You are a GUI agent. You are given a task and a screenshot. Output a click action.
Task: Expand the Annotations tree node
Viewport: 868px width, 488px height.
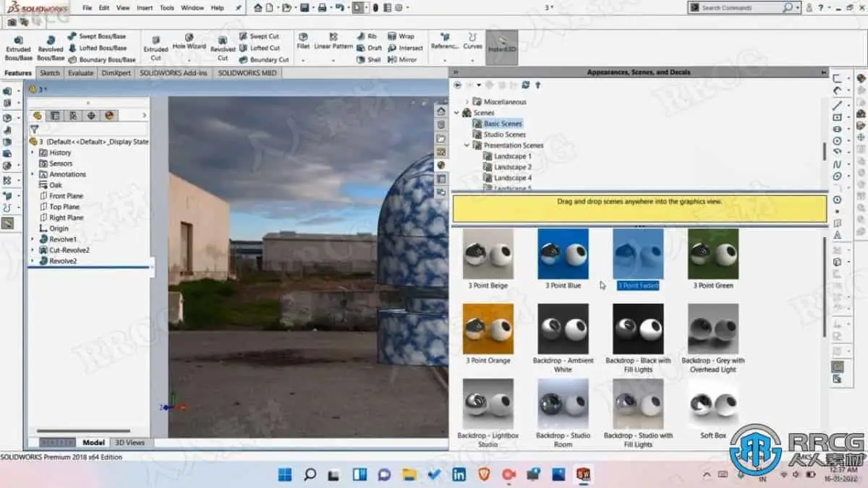32,174
